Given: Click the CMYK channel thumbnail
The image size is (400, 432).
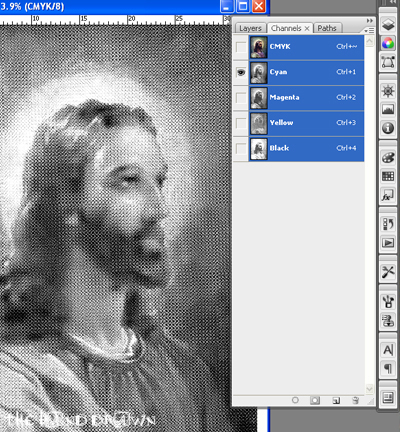Looking at the screenshot, I should (x=259, y=47).
